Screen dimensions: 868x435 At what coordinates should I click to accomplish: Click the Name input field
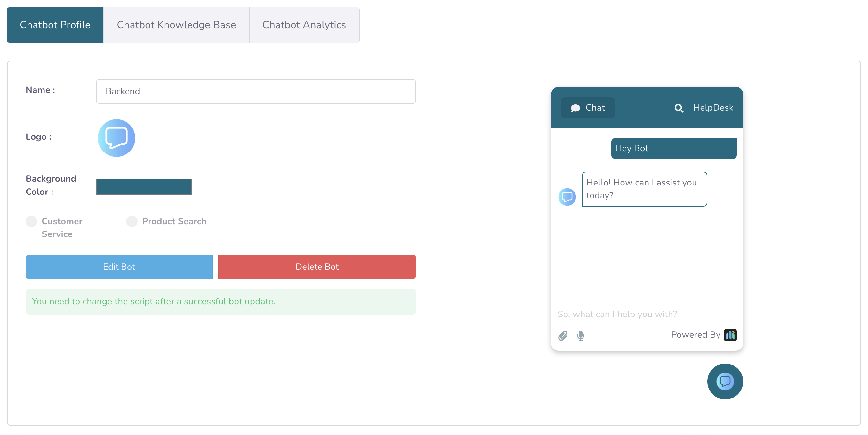click(256, 91)
